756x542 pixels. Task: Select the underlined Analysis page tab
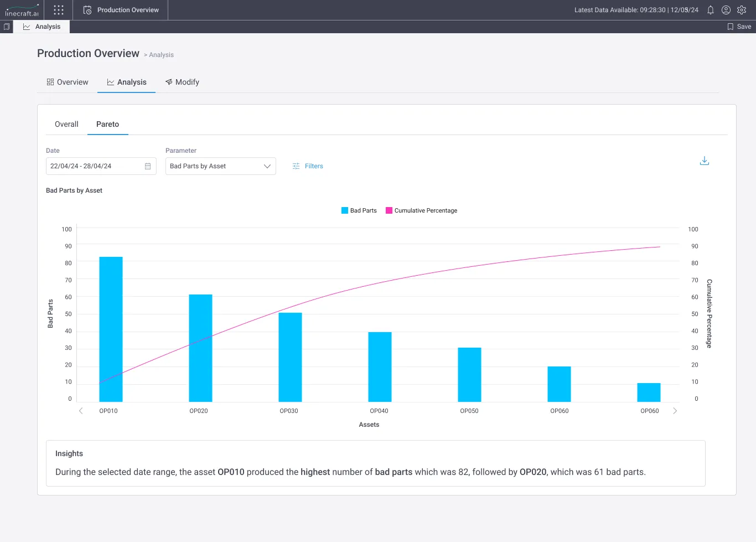(127, 82)
